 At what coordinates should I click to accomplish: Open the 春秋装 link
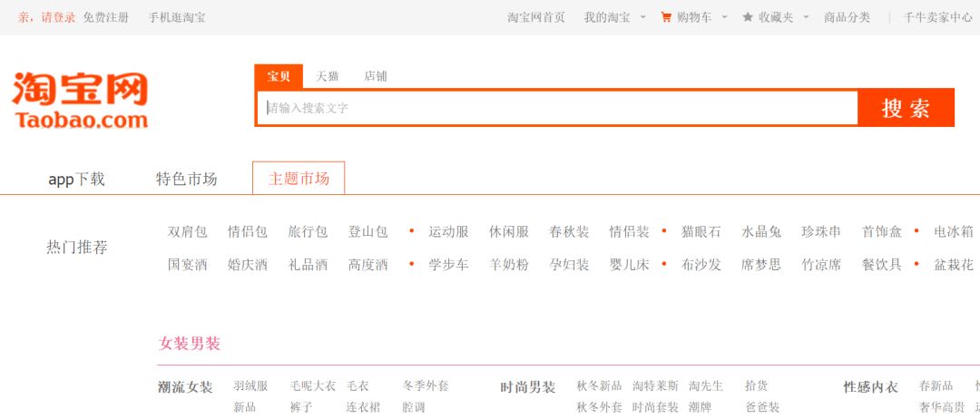coord(569,232)
